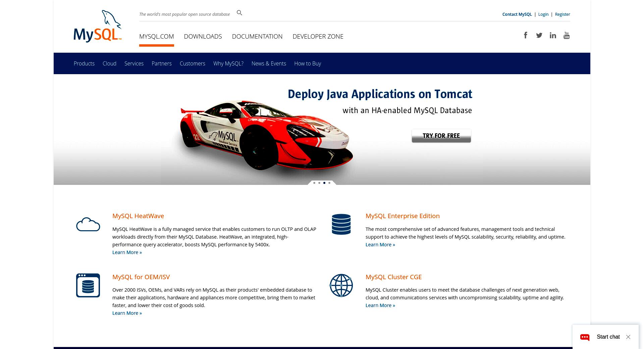This screenshot has width=644, height=349.
Task: Go to News & Events
Action: pyautogui.click(x=269, y=63)
